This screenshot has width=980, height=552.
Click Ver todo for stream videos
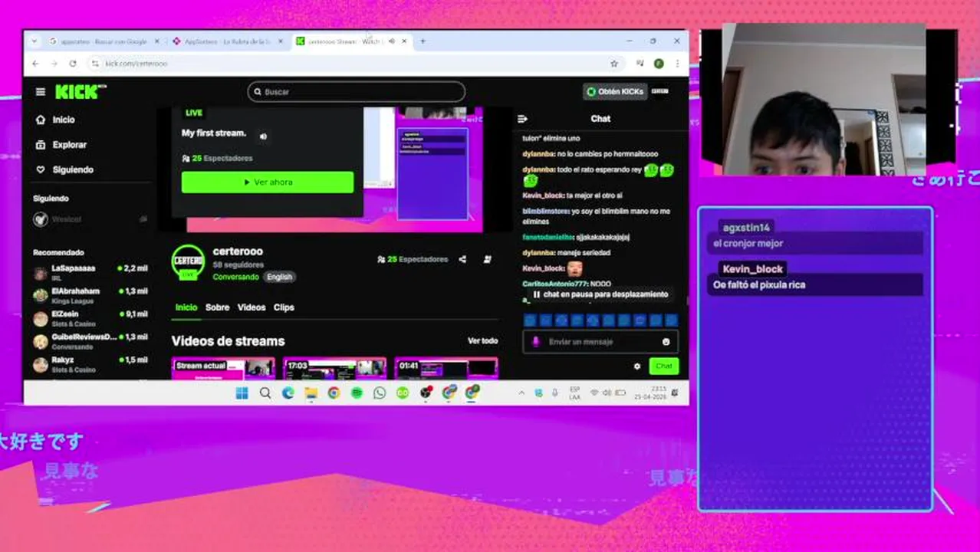482,341
